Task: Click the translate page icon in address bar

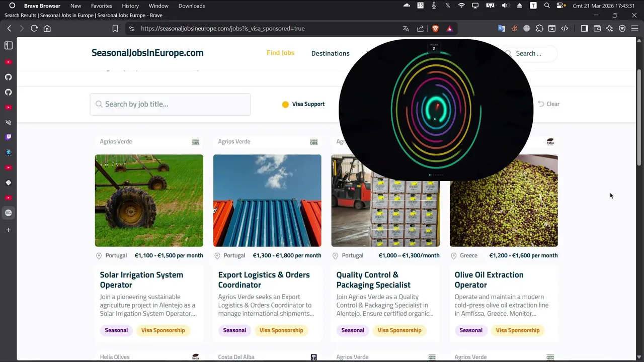Action: pos(406,29)
